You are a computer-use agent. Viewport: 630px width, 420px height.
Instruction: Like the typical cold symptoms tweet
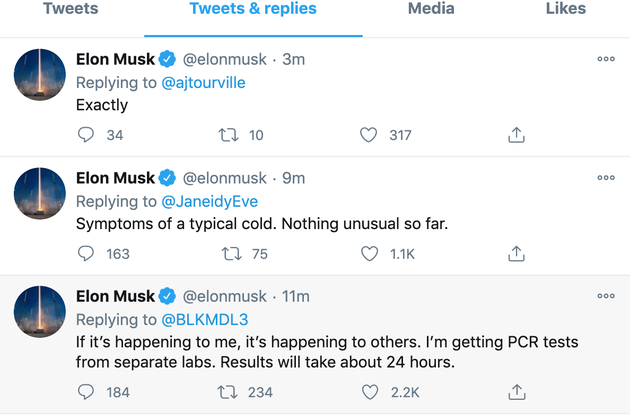(368, 254)
